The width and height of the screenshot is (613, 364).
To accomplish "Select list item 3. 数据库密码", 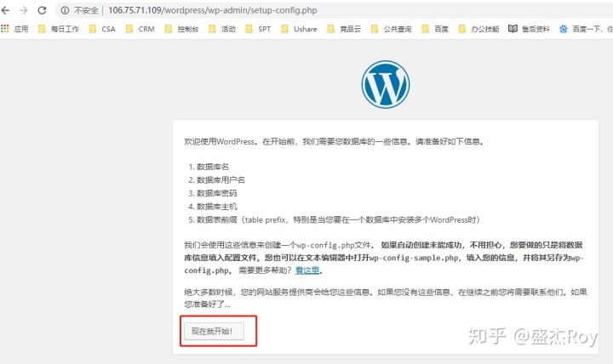I will click(213, 193).
